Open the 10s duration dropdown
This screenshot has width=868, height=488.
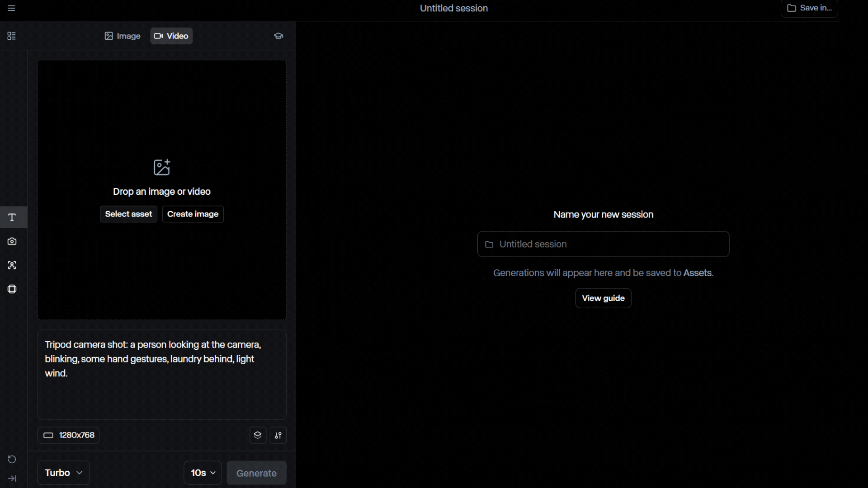point(203,473)
